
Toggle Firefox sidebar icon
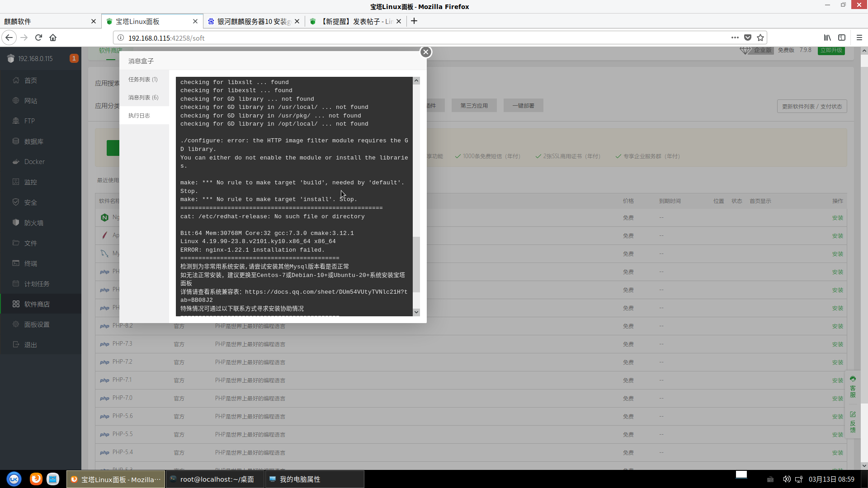click(842, 38)
